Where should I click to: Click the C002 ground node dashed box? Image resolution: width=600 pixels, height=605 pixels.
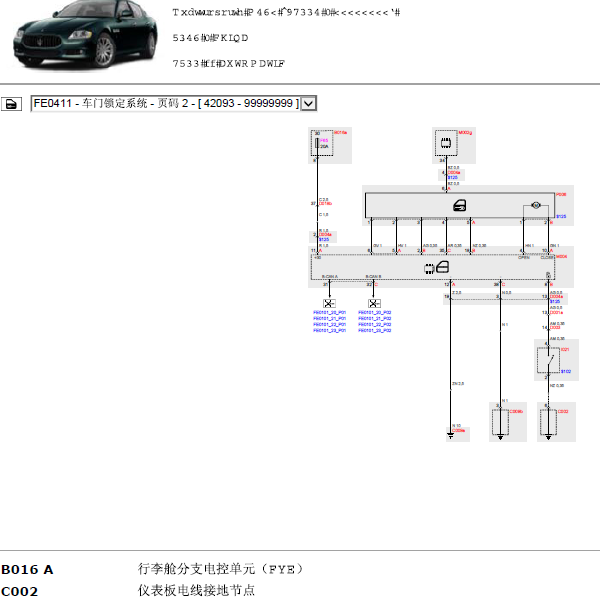pos(548,422)
